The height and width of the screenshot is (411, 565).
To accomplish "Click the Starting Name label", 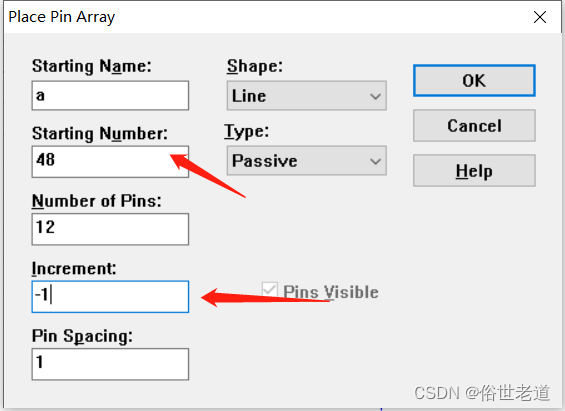I will (92, 66).
